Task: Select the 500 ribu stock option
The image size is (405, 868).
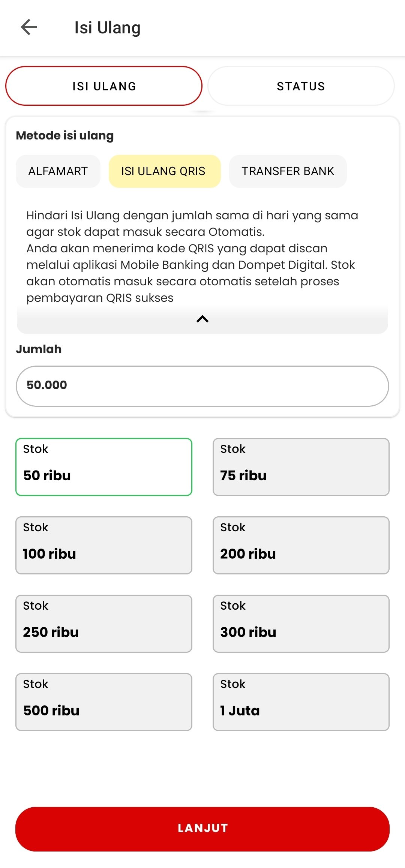Action: click(104, 702)
